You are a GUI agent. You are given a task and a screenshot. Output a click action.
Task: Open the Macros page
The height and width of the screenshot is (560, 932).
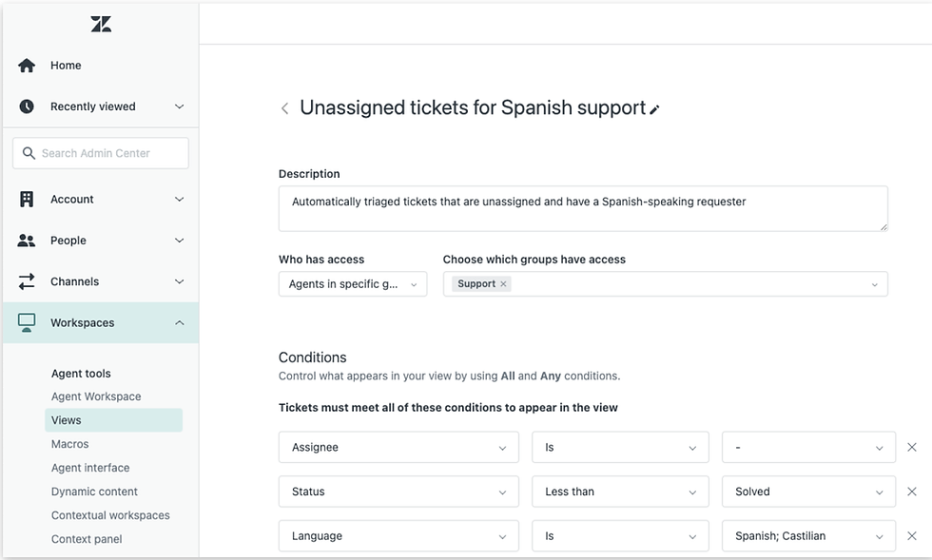pos(69,443)
